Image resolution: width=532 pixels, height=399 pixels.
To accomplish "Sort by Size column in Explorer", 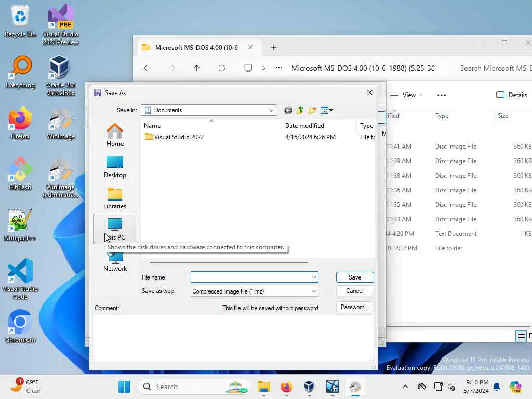I will point(503,116).
